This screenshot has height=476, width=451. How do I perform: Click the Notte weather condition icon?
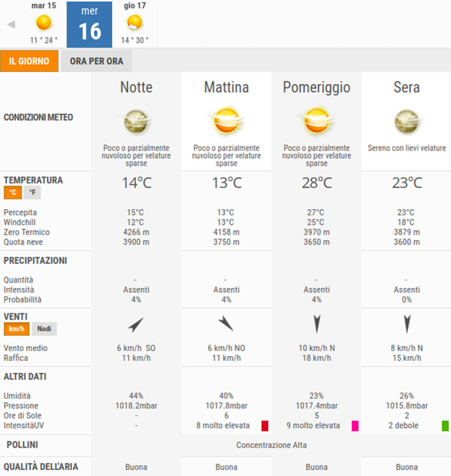point(136,122)
